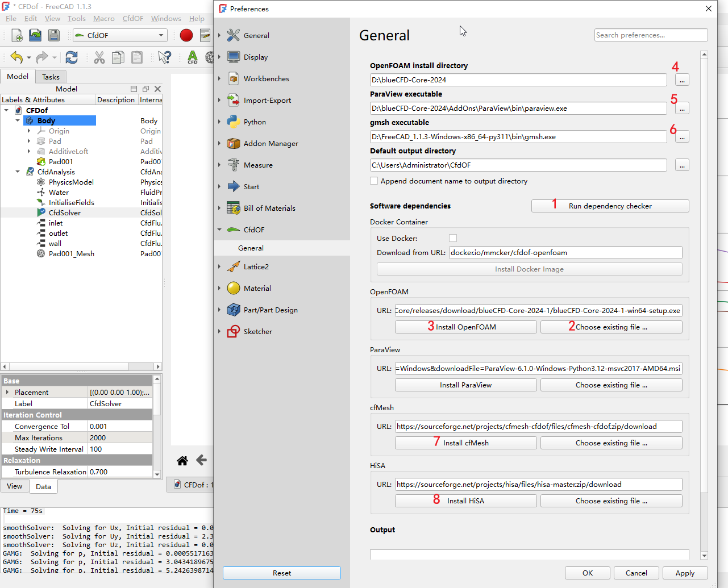This screenshot has width=728, height=588.
Task: Click the green CFD Analysis toolbar icon
Action: tap(193, 57)
